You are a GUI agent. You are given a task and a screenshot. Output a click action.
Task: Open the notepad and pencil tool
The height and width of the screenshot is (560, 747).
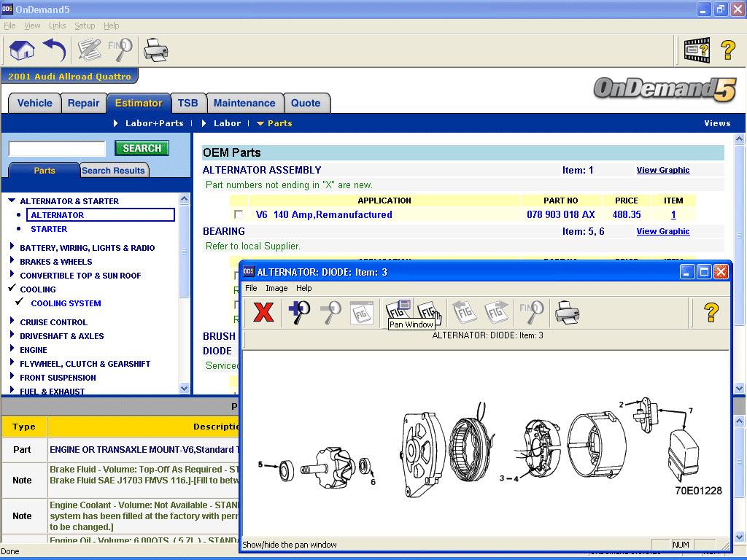click(x=90, y=50)
